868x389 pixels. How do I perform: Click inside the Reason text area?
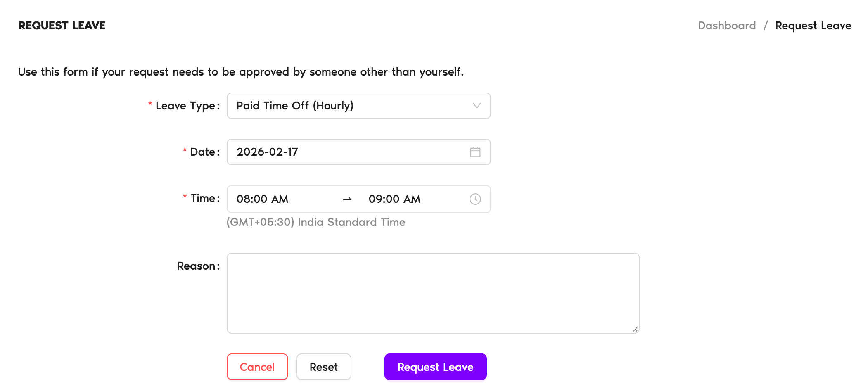432,292
